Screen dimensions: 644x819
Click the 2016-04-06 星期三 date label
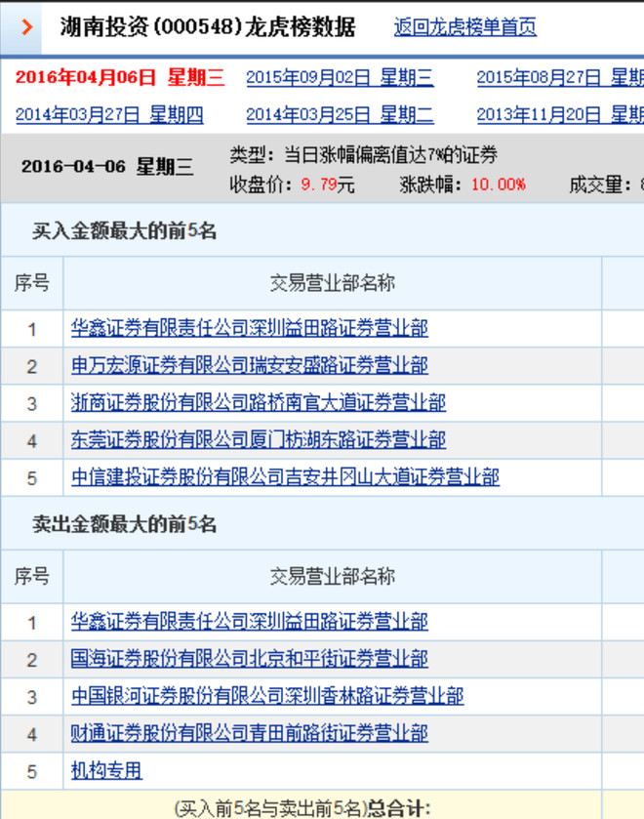[x=107, y=167]
